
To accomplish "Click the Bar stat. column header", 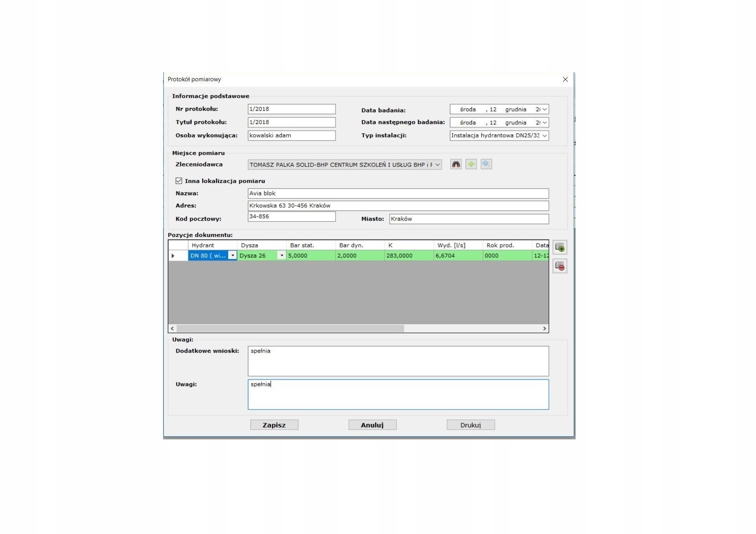I will [310, 245].
